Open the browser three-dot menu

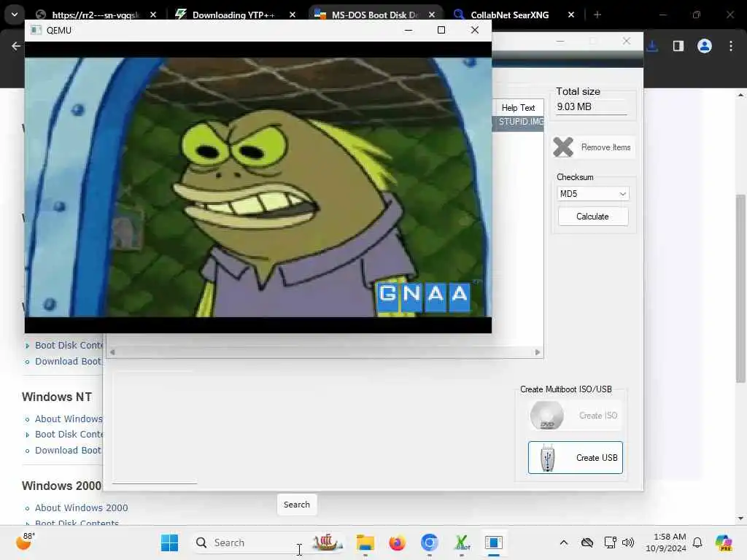pyautogui.click(x=731, y=46)
